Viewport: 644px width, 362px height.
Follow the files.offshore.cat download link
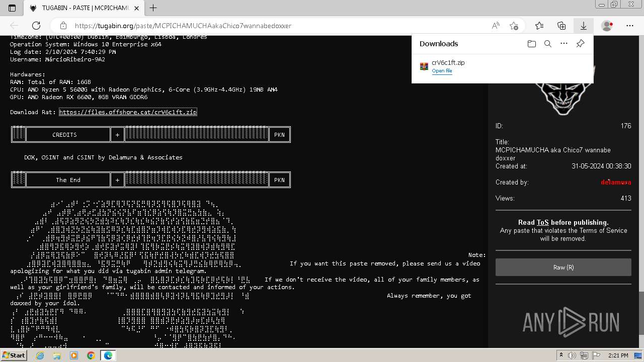[x=128, y=112]
